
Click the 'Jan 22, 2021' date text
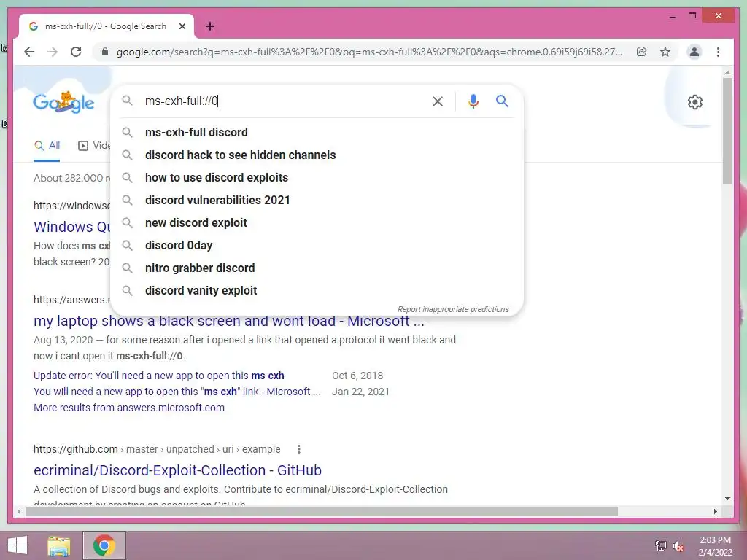360,392
